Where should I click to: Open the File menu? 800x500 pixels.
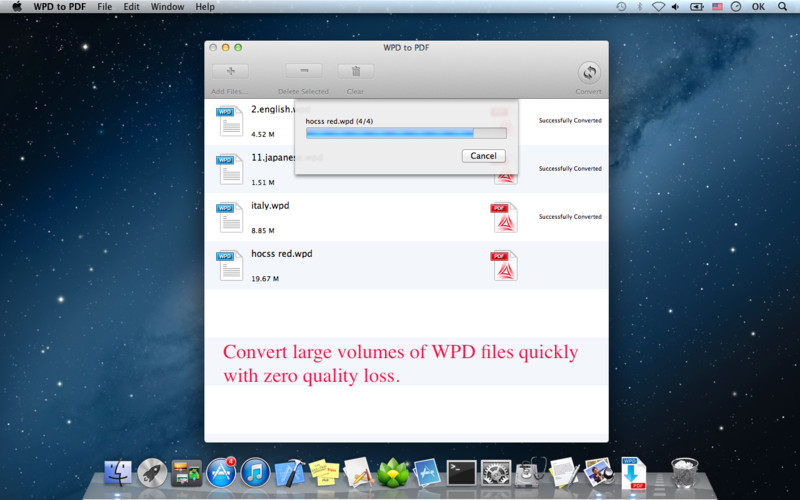tap(105, 7)
